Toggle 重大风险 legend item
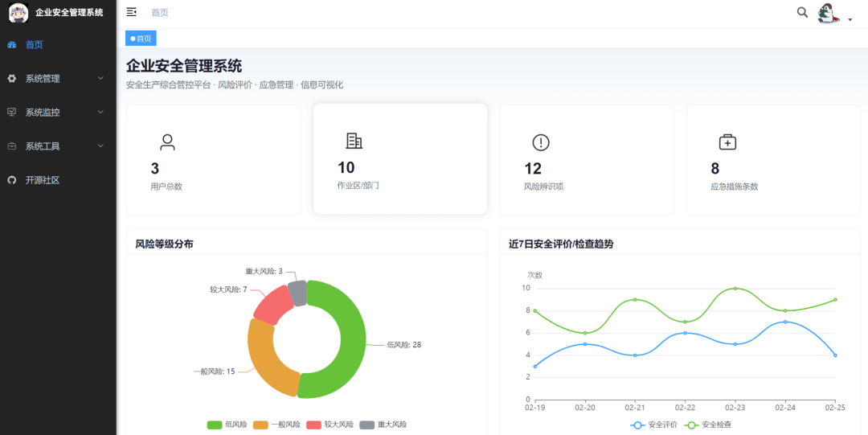 click(x=383, y=425)
